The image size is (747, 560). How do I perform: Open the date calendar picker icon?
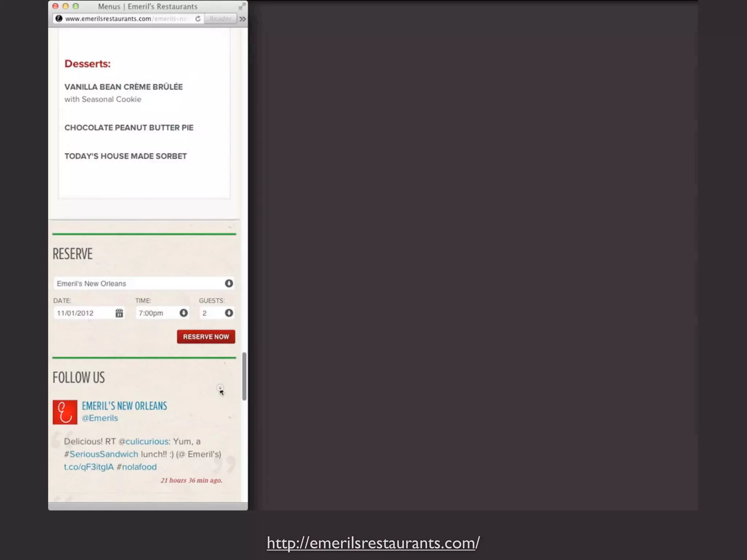point(119,313)
